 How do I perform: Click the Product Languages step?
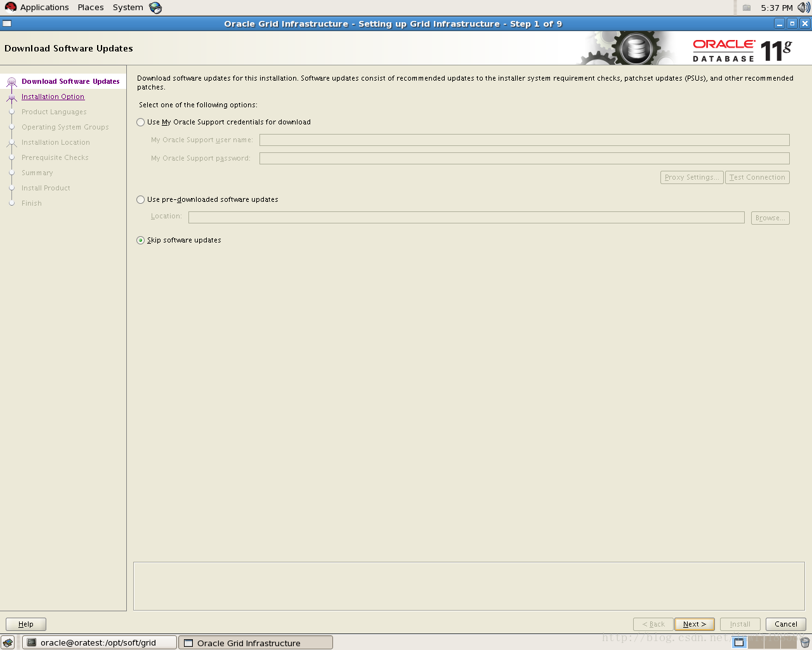[54, 112]
